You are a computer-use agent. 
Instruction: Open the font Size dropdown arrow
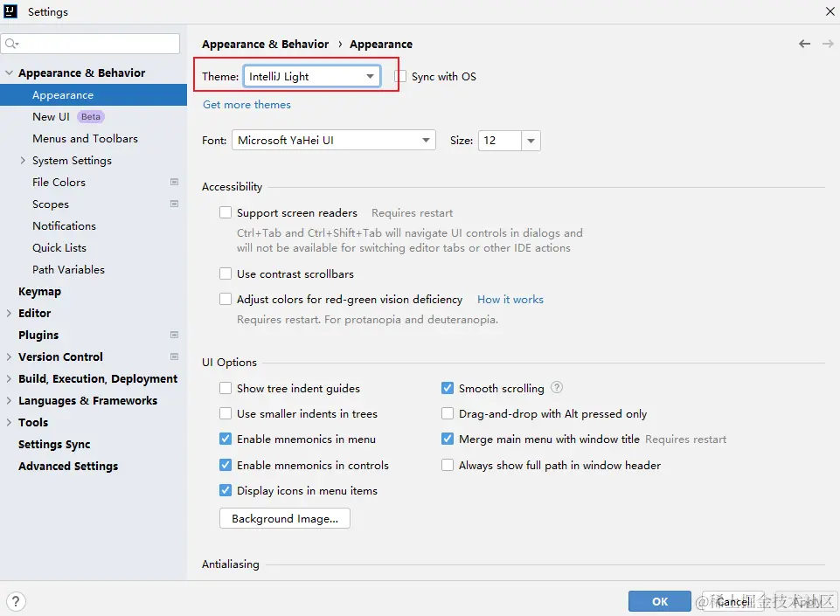click(531, 141)
